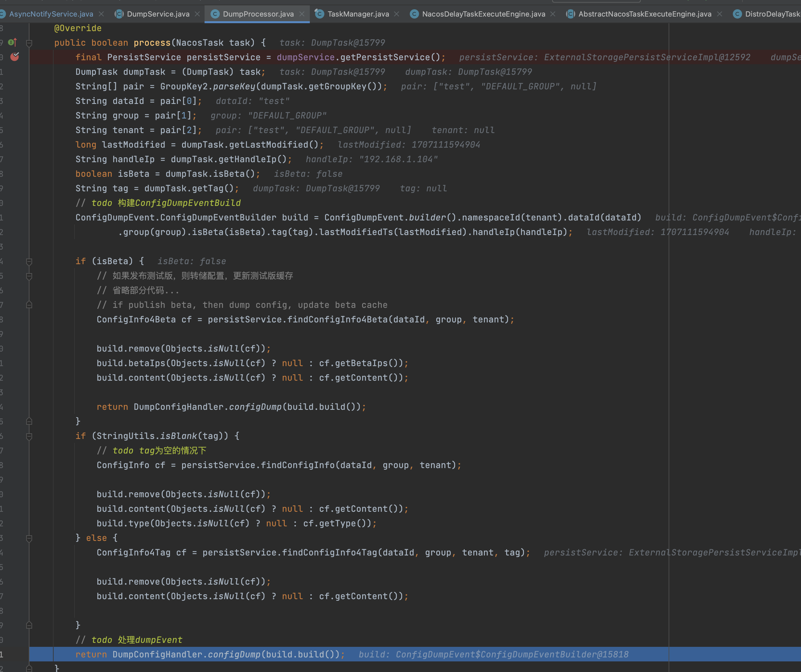Screen dimensions: 801x672
Task: Click 'dumpTask.isBeta()' call
Action: pyautogui.click(x=210, y=174)
